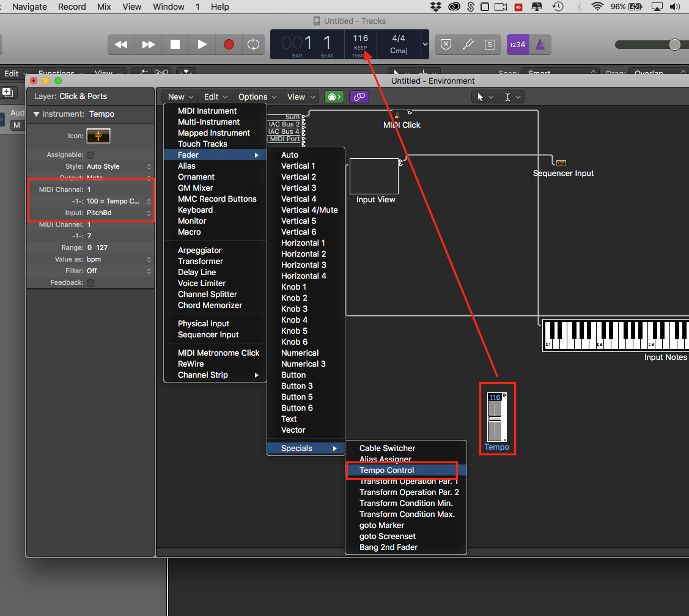Open the Filter: Off dropdown

pos(119,271)
